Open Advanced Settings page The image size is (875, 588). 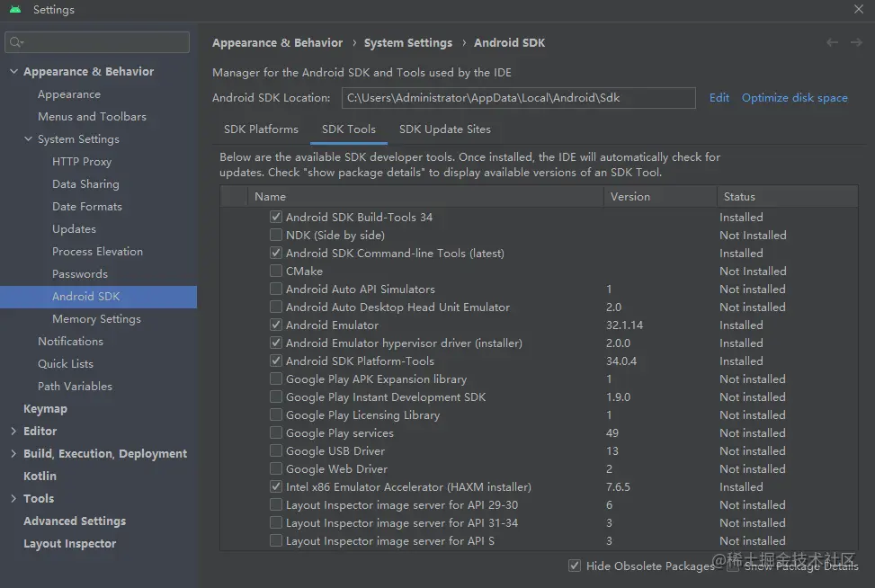point(75,521)
